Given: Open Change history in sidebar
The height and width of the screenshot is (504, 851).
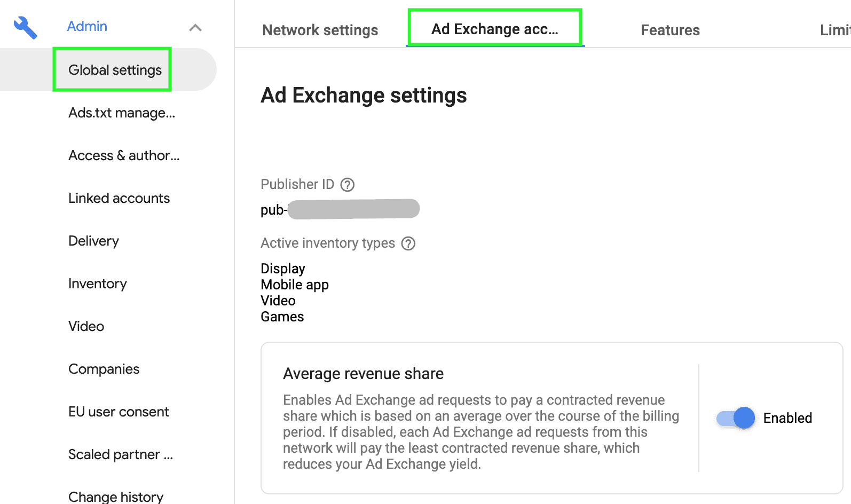Looking at the screenshot, I should point(116,497).
